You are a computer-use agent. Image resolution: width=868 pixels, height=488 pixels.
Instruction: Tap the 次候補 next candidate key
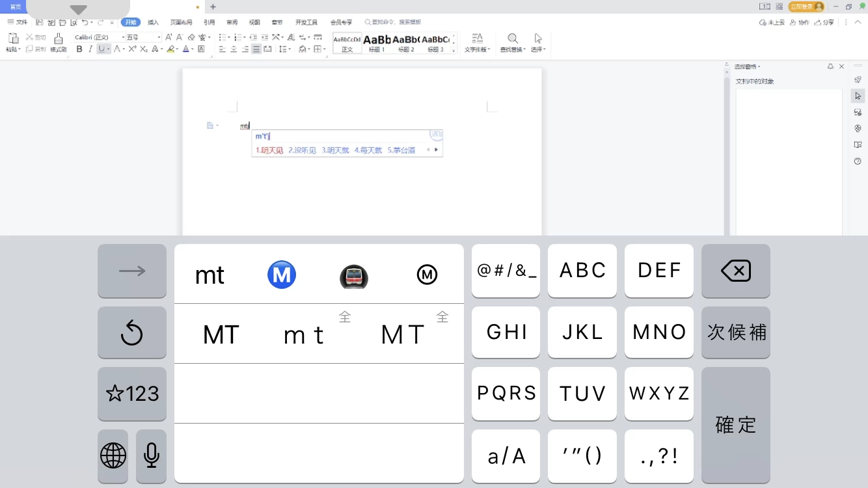click(736, 332)
